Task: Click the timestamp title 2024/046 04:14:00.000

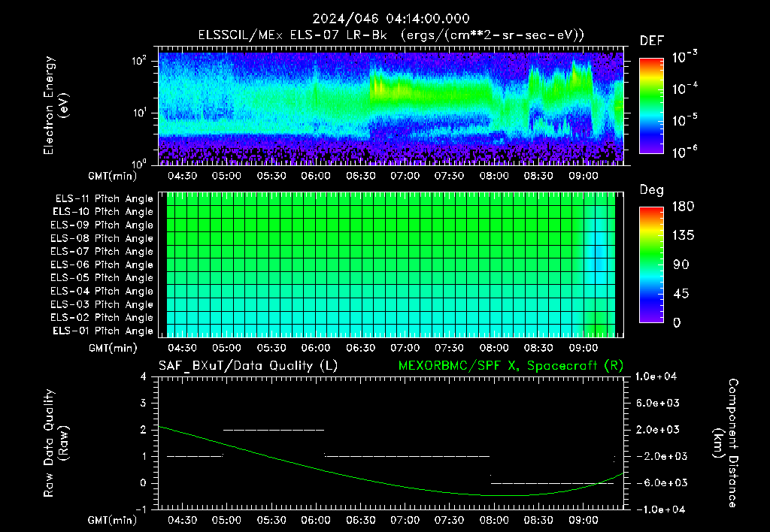Action: tap(391, 19)
